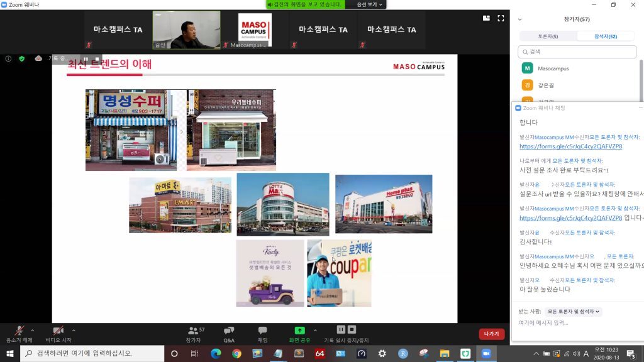Pause the recording
Image resolution: width=644 pixels, height=362 pixels.
[x=341, y=329]
